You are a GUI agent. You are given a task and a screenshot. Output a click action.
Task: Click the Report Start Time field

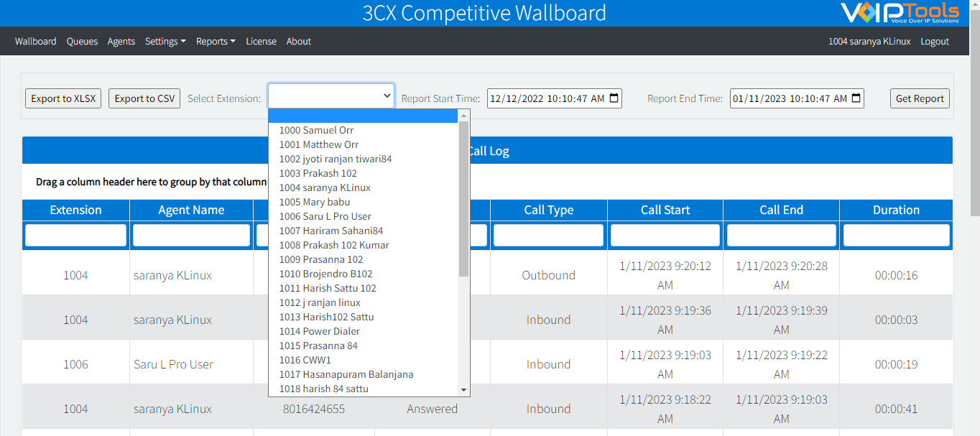[x=555, y=98]
